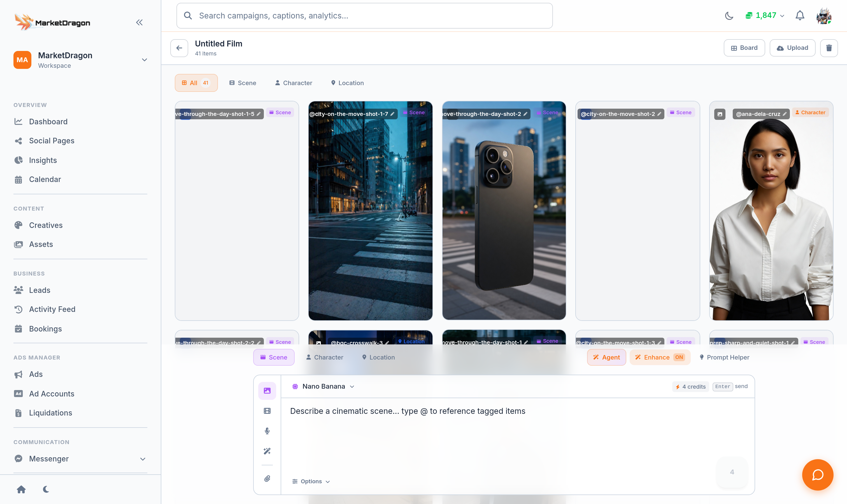Toggle Enhance ON switch
847x504 pixels.
[660, 357]
